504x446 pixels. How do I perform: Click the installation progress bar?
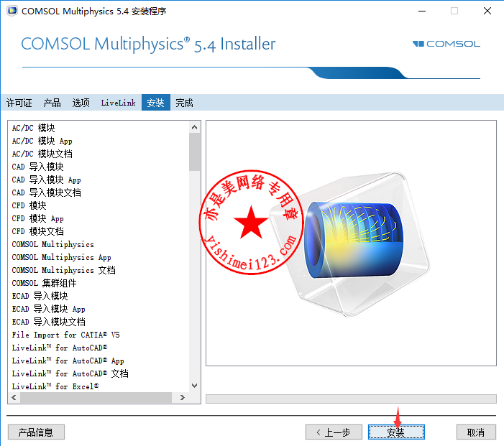[x=351, y=399]
